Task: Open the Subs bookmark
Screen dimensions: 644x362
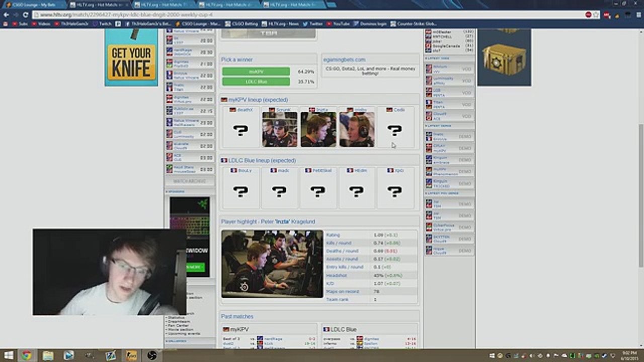Action: 20,24
